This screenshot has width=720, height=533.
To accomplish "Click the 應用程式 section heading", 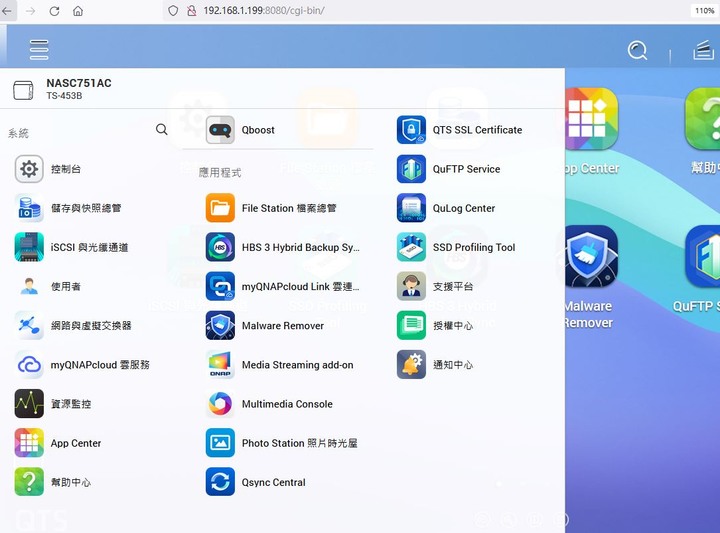I will [x=220, y=173].
